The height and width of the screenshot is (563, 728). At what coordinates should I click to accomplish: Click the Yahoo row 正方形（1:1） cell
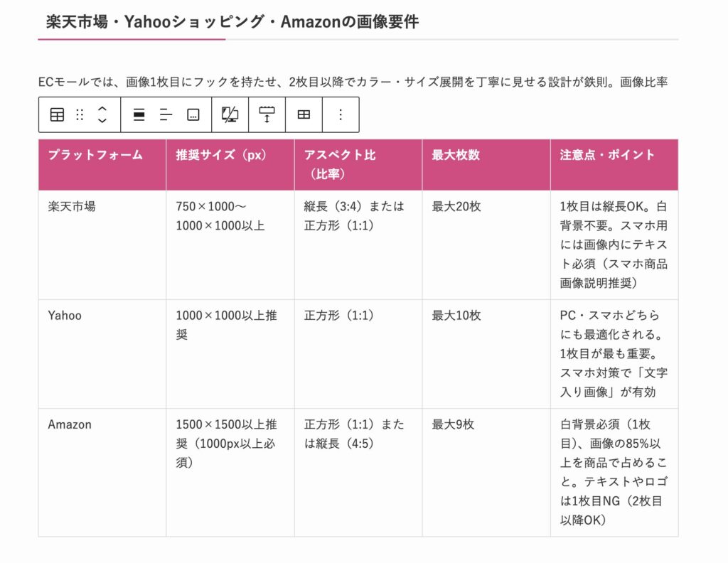358,354
